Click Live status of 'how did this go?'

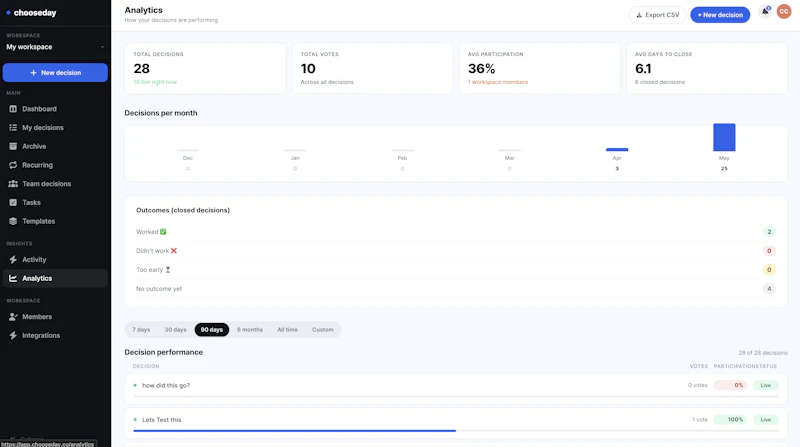(765, 385)
